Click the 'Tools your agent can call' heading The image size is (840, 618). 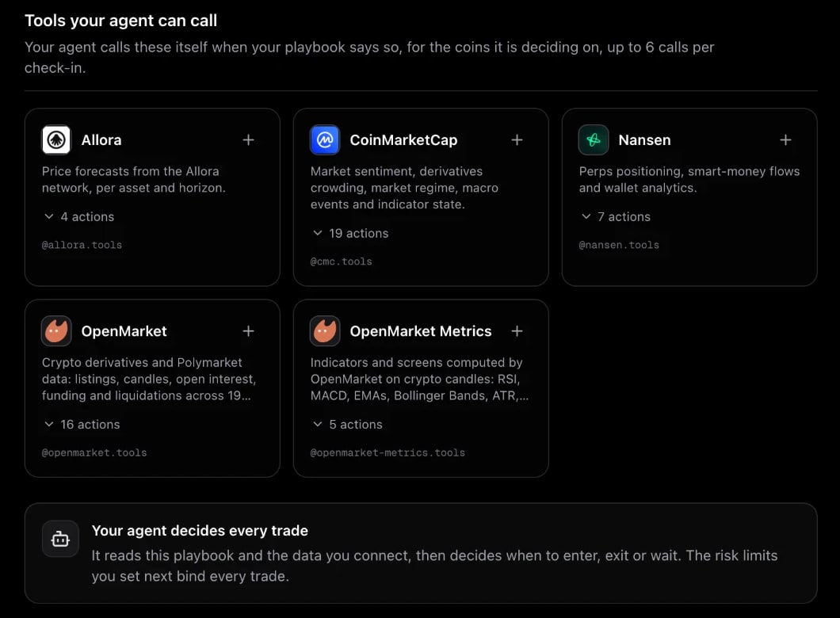click(121, 21)
